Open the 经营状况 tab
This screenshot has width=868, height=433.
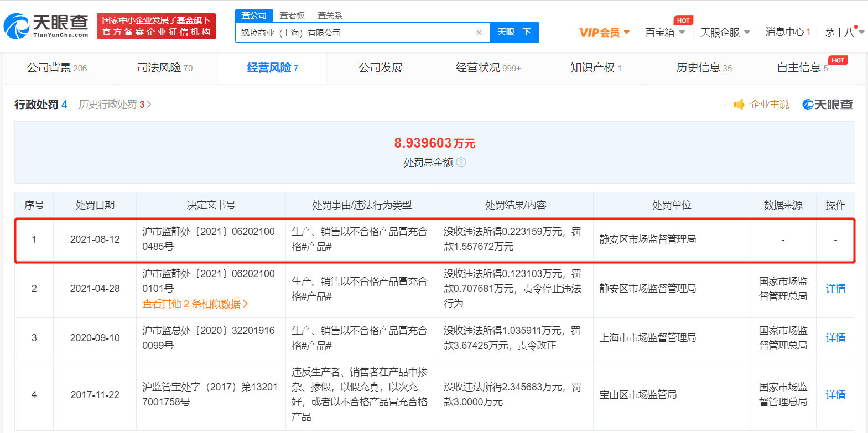(488, 68)
